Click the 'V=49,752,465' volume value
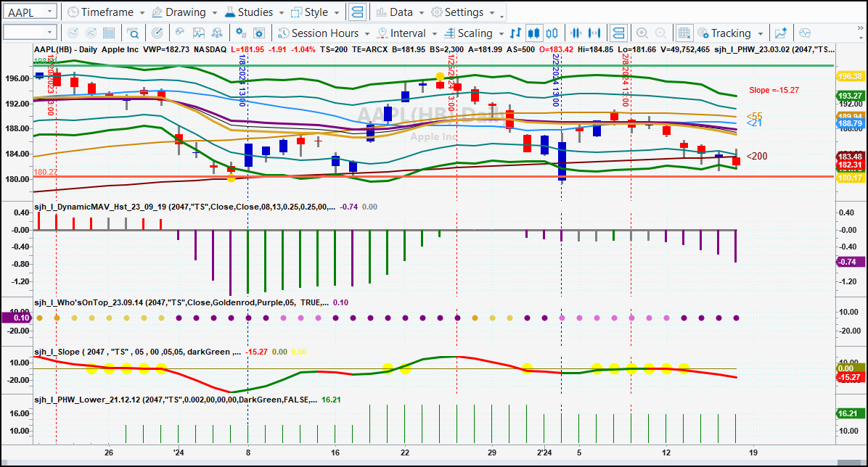 pyautogui.click(x=685, y=49)
